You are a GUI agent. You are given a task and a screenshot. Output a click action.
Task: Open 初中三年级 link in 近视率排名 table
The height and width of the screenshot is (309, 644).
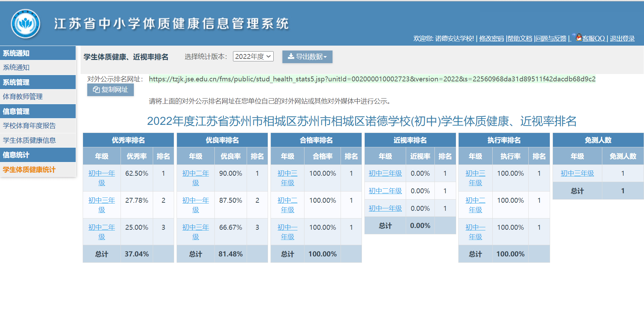(x=385, y=173)
